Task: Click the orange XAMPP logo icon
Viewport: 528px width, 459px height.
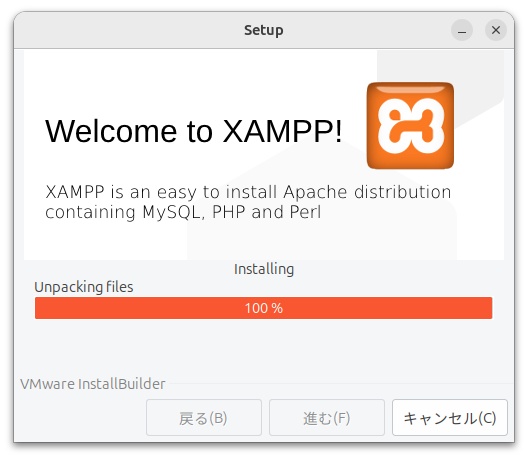Action: pos(410,126)
